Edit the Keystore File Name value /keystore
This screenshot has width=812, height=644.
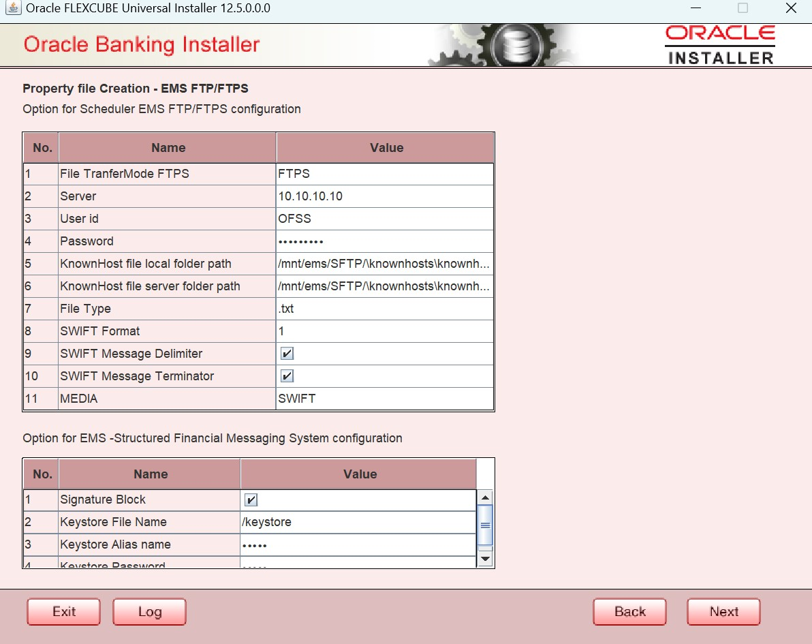(x=358, y=522)
